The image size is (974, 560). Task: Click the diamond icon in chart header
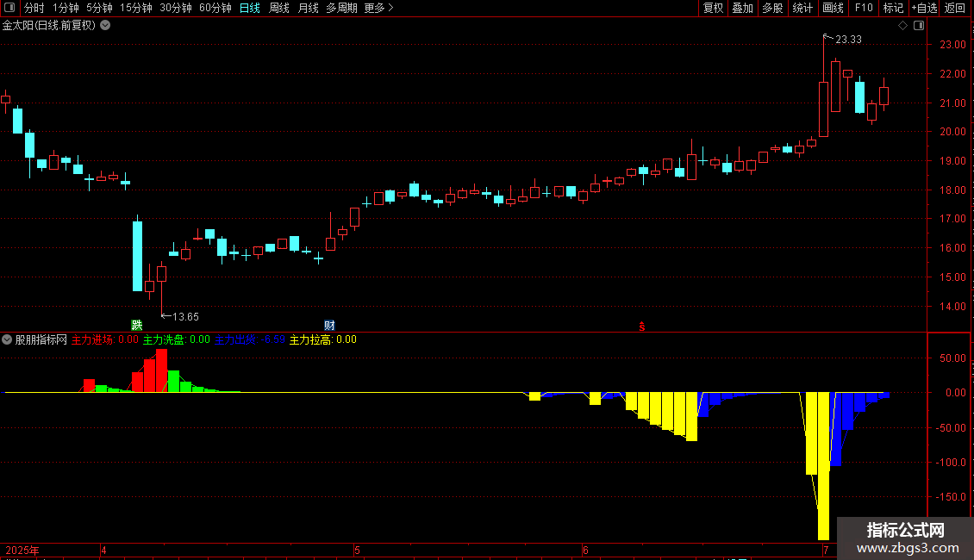pyautogui.click(x=903, y=26)
